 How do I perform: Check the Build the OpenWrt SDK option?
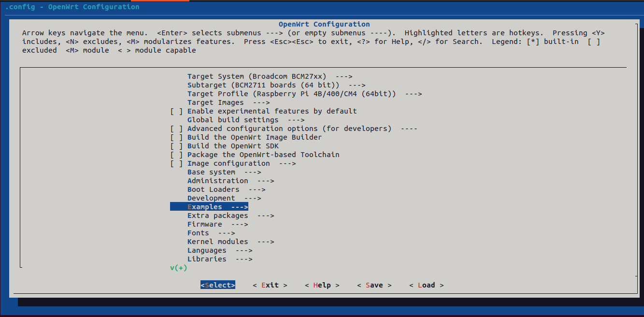tap(177, 146)
